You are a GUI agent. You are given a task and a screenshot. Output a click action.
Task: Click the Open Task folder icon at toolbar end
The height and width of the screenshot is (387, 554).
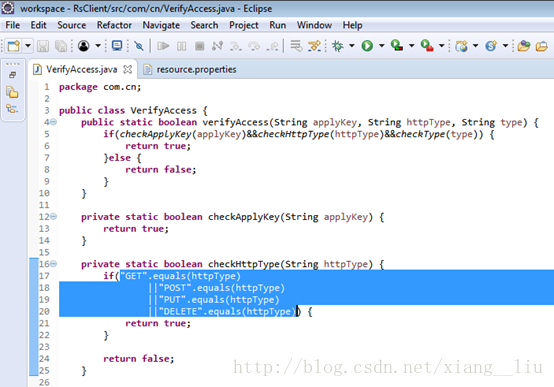[x=542, y=46]
